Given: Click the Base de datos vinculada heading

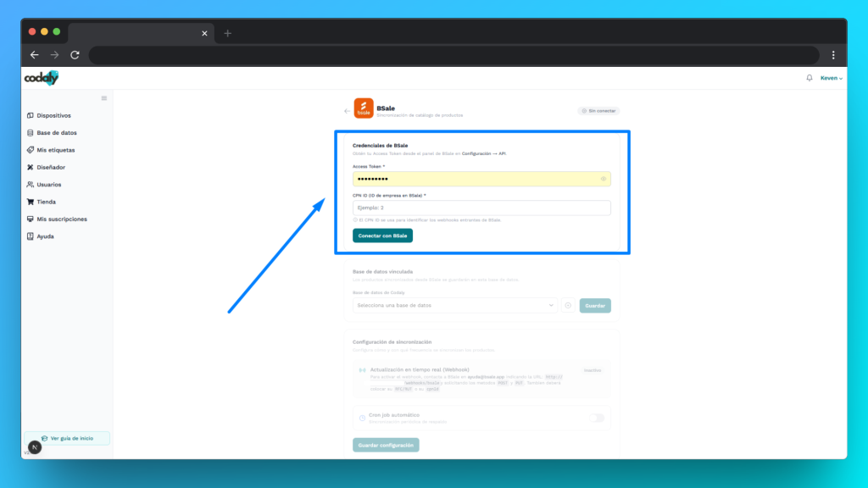Looking at the screenshot, I should pos(382,272).
